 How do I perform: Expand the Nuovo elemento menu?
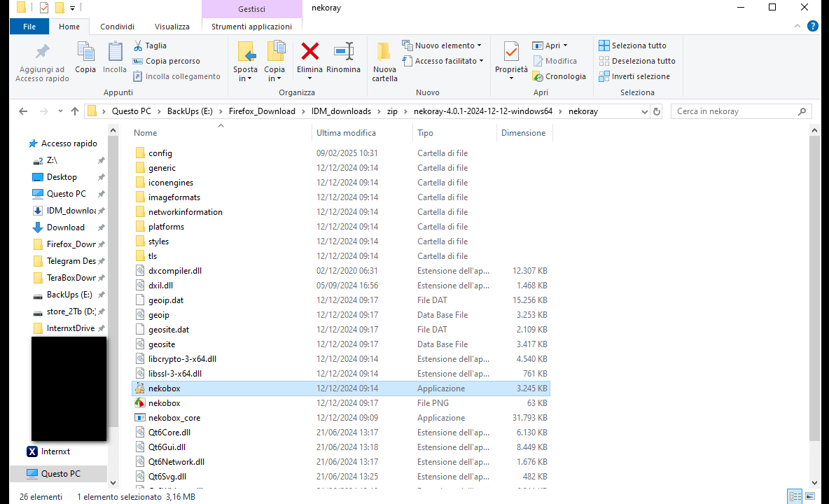pos(442,45)
